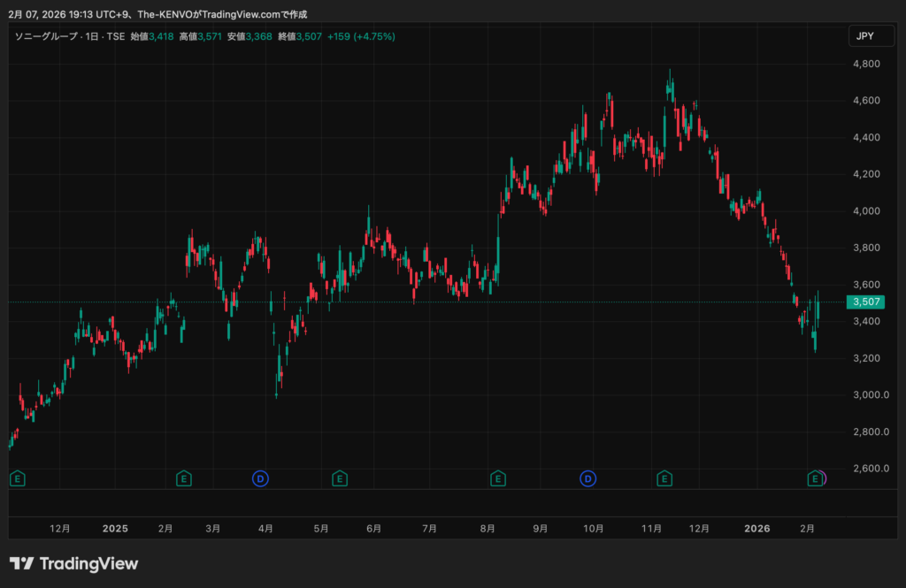The width and height of the screenshot is (906, 588).
Task: Select the earnings E marker near 11月
Action: (664, 478)
